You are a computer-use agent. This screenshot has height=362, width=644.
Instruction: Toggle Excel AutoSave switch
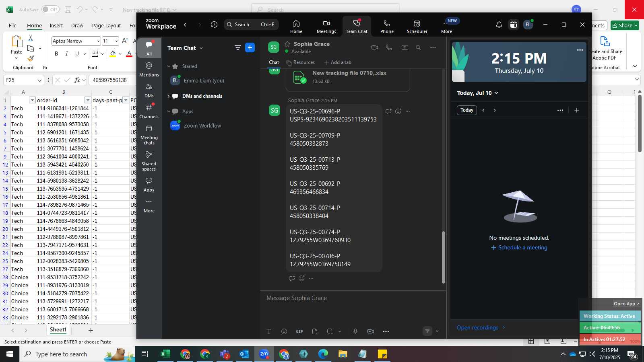pyautogui.click(x=50, y=9)
